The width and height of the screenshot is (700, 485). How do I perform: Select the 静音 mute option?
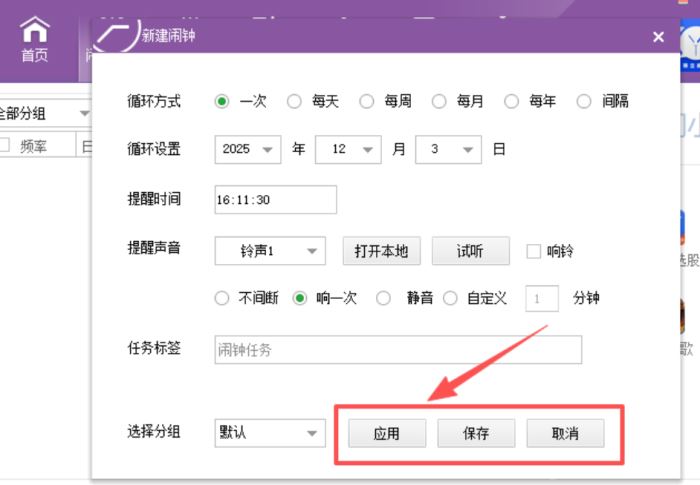tap(383, 298)
